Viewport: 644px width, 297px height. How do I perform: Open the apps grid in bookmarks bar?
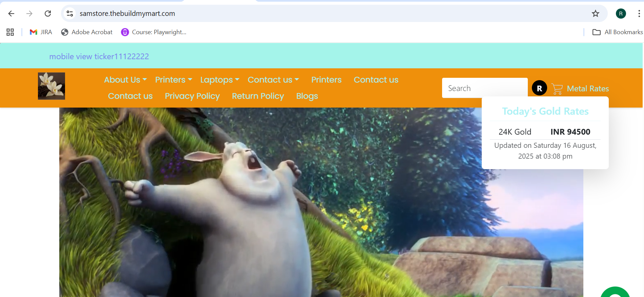point(10,32)
